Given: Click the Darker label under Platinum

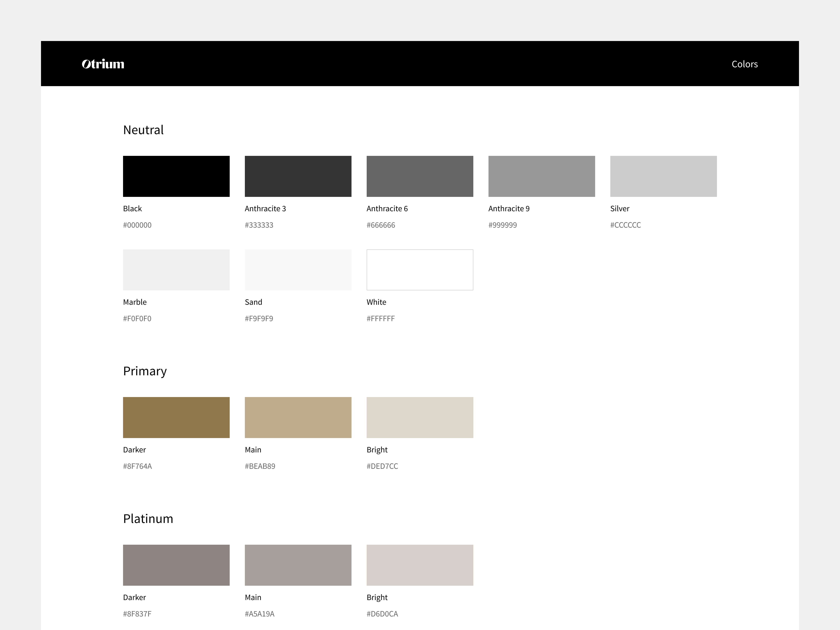Looking at the screenshot, I should click(135, 597).
